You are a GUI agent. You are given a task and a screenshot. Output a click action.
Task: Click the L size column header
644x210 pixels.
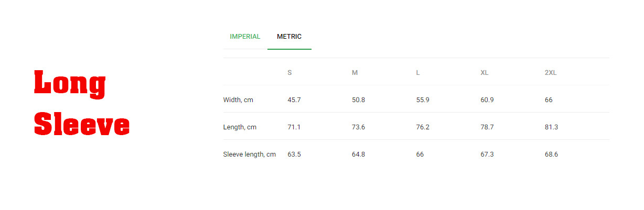tap(418, 73)
